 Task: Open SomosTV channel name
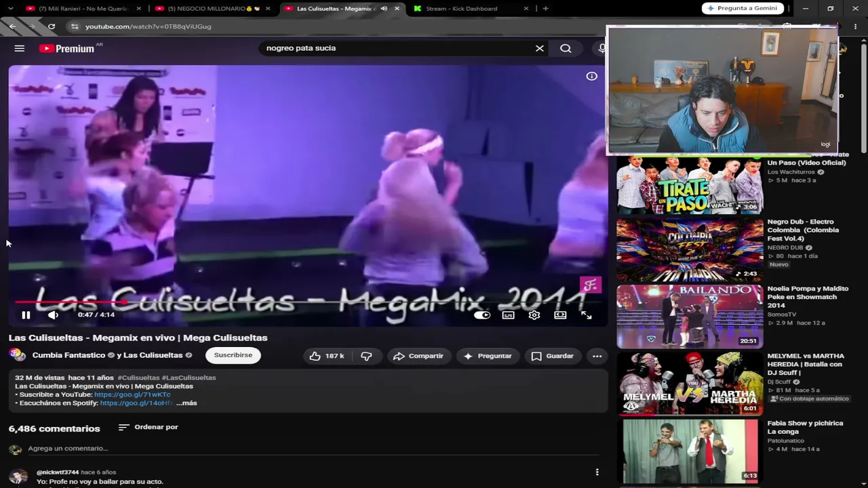[x=782, y=314]
